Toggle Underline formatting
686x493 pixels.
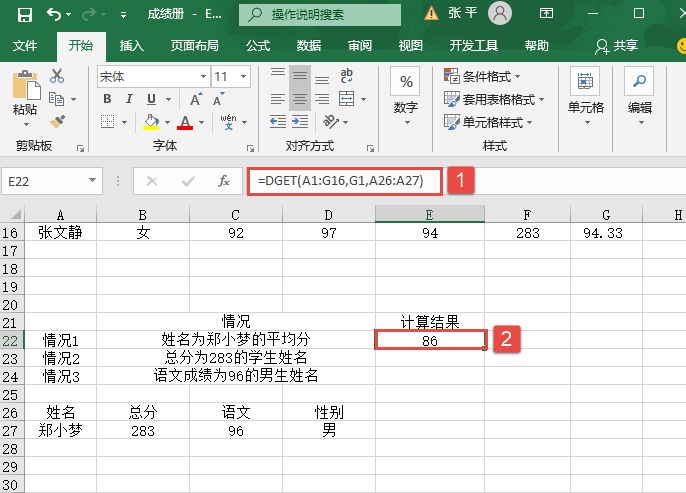pyautogui.click(x=150, y=99)
